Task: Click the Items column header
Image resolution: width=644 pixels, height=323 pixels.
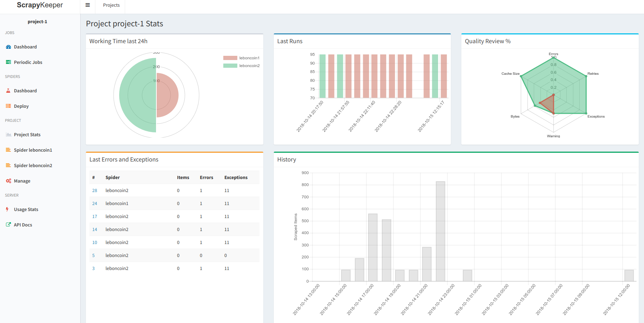Action: coord(183,177)
